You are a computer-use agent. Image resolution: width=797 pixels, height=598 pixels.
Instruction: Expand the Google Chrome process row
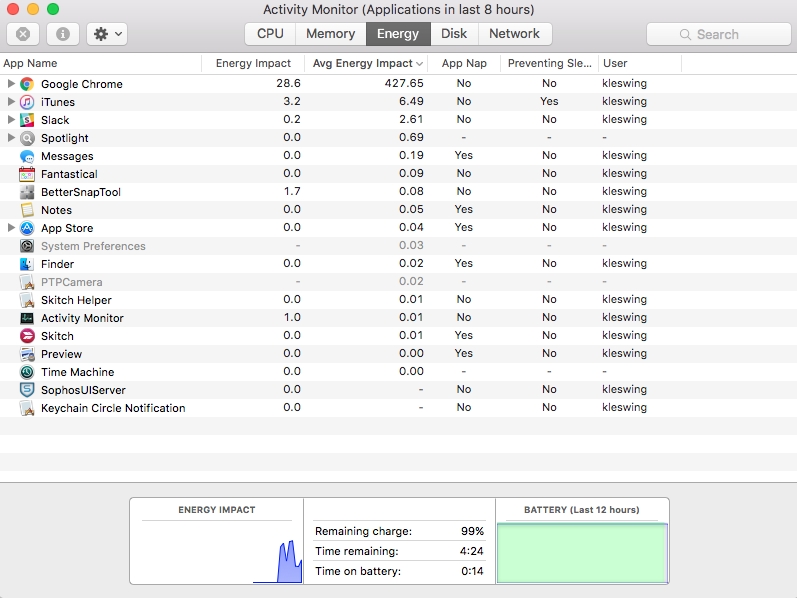(x=11, y=83)
